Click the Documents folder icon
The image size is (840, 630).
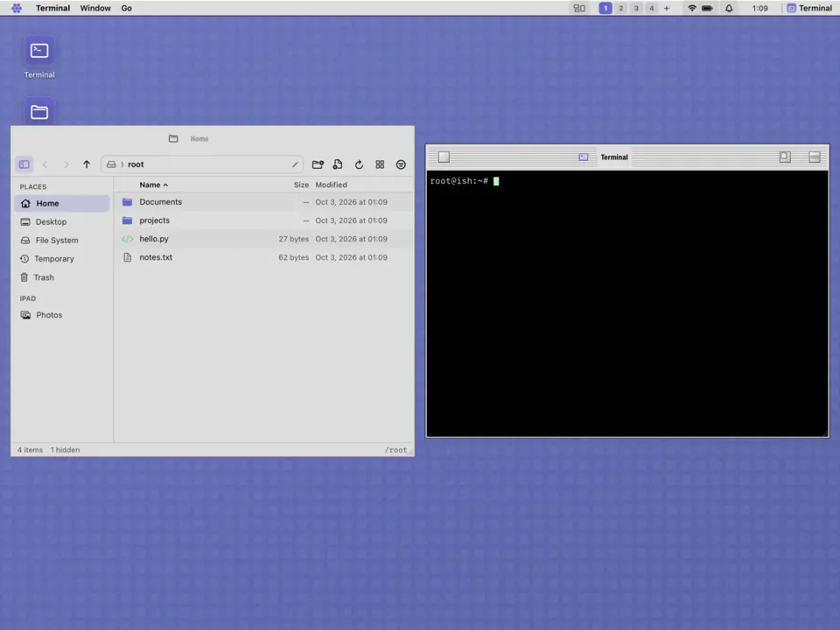click(127, 202)
